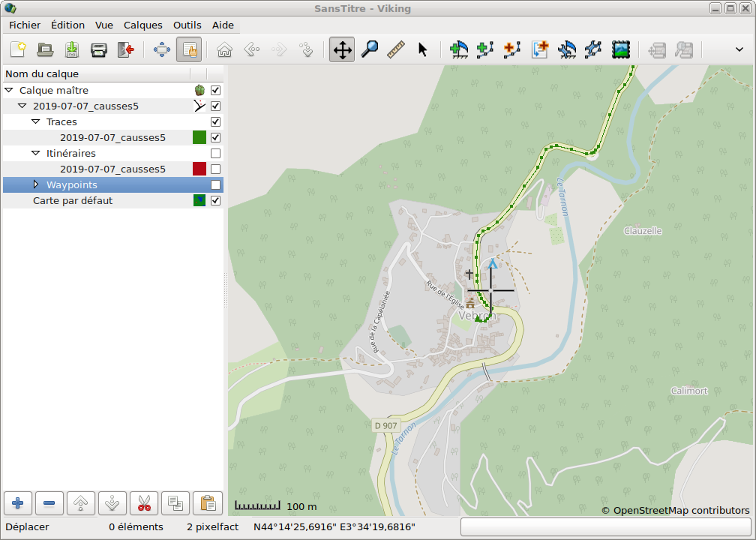Click the Nom du calque column header
Viewport: 756px width, 540px height.
pyautogui.click(x=96, y=74)
